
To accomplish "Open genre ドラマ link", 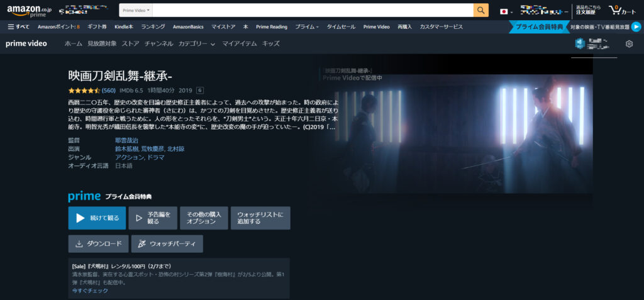I will pyautogui.click(x=156, y=157).
